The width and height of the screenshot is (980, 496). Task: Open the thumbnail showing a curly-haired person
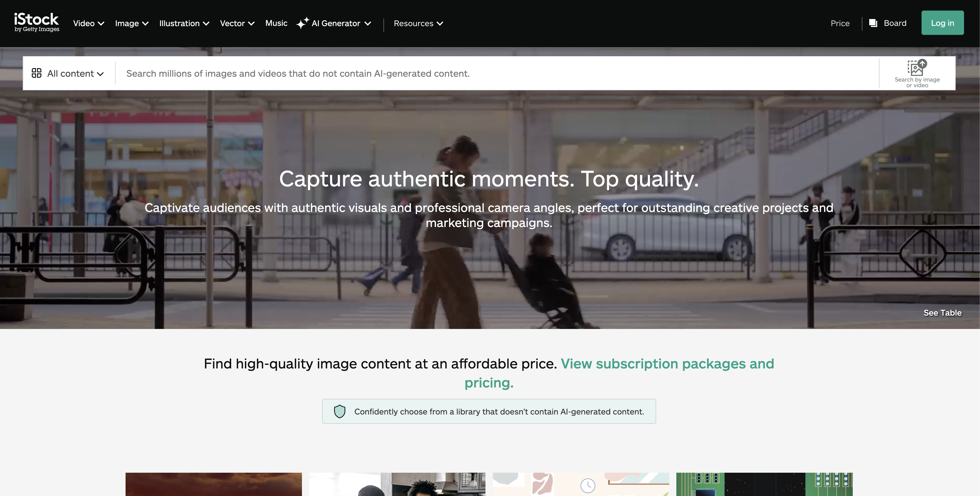point(397,484)
